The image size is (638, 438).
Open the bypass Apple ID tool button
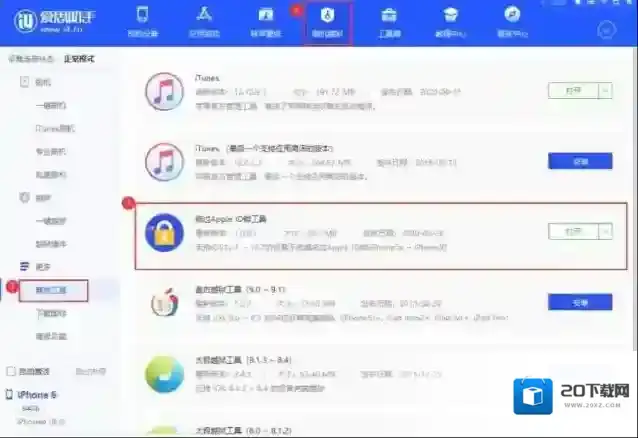point(574,232)
